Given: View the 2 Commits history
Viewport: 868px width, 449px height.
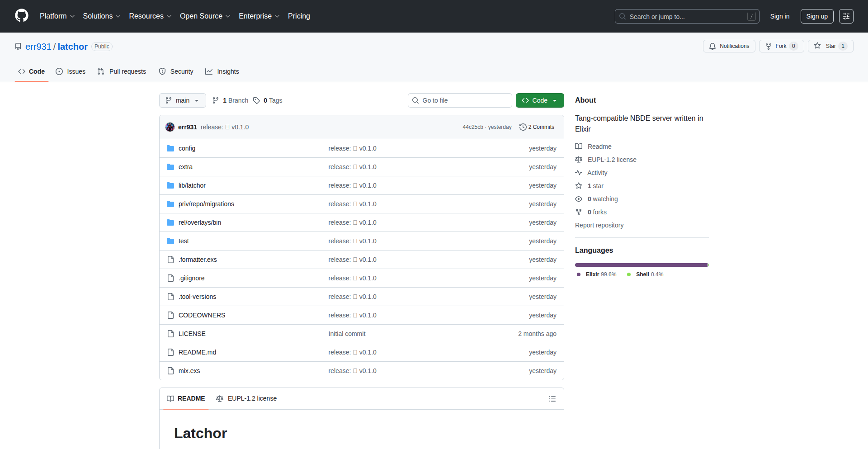Looking at the screenshot, I should [x=537, y=127].
